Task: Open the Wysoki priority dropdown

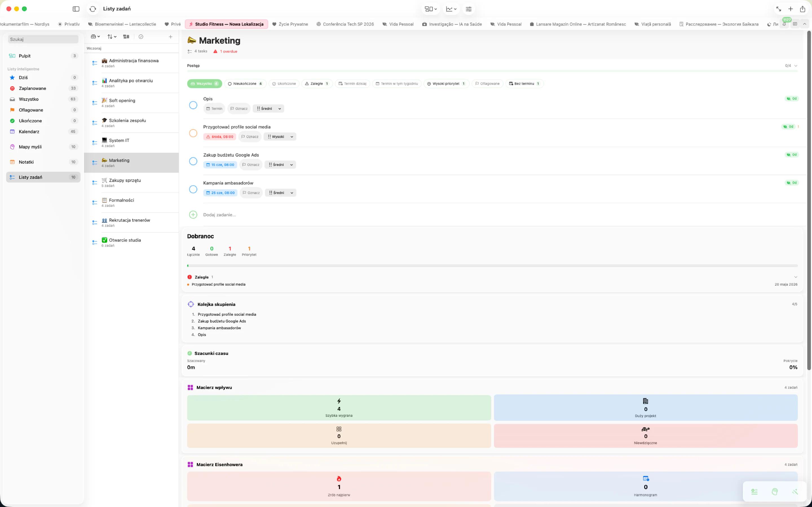Action: tap(280, 137)
